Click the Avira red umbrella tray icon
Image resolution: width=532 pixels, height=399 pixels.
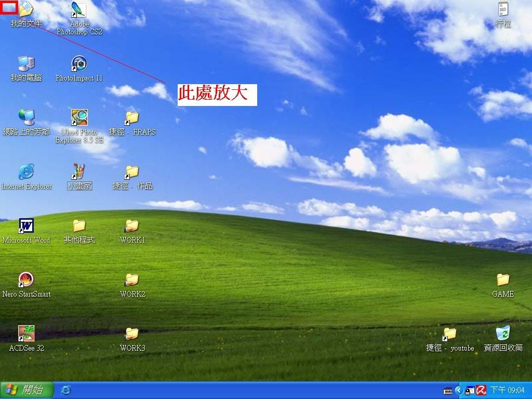click(x=481, y=390)
